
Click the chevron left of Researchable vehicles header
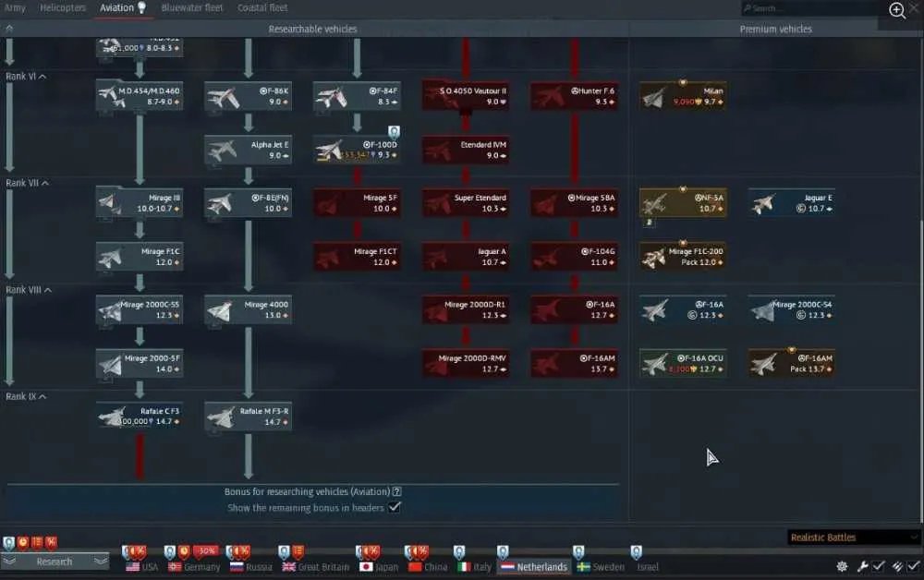tap(9, 29)
